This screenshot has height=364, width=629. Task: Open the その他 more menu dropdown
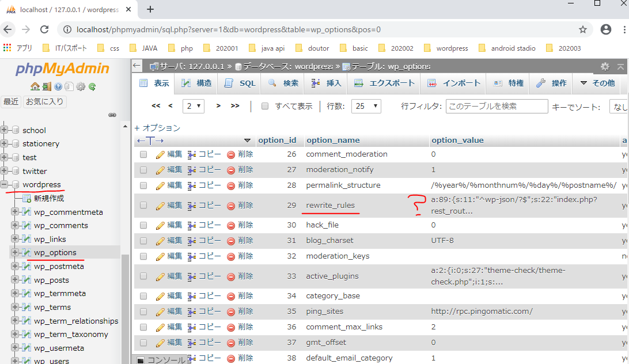598,83
